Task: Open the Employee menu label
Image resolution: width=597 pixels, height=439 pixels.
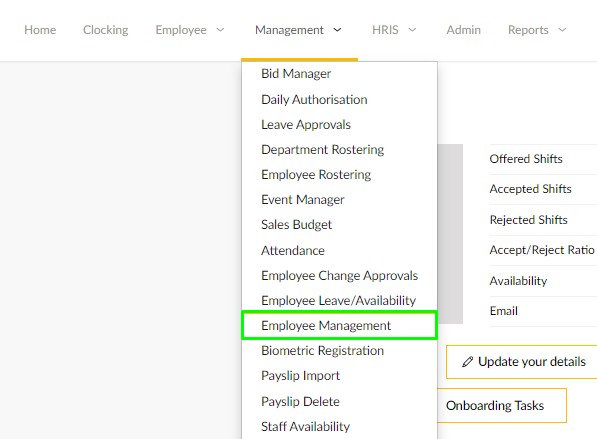Action: [181, 30]
